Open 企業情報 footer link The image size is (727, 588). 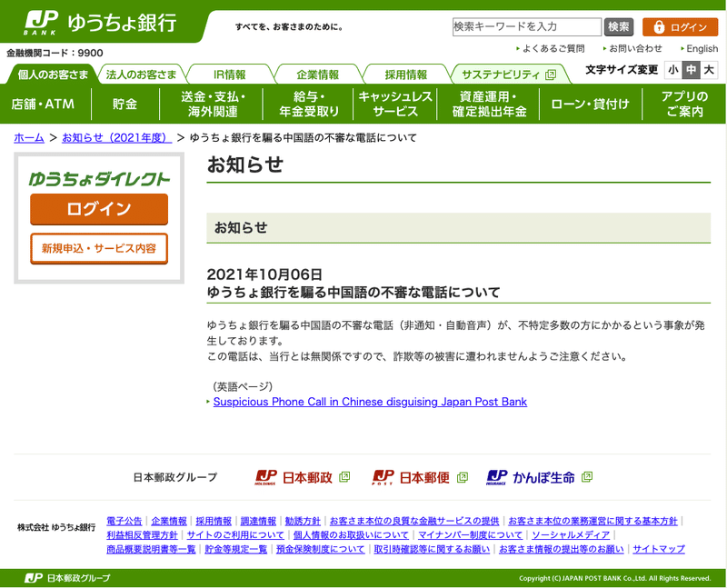(x=169, y=521)
